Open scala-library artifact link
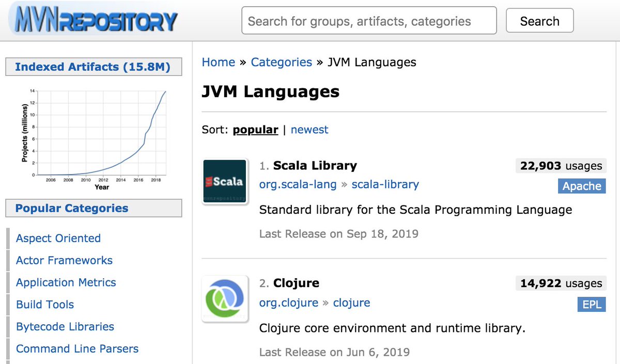 pos(385,184)
